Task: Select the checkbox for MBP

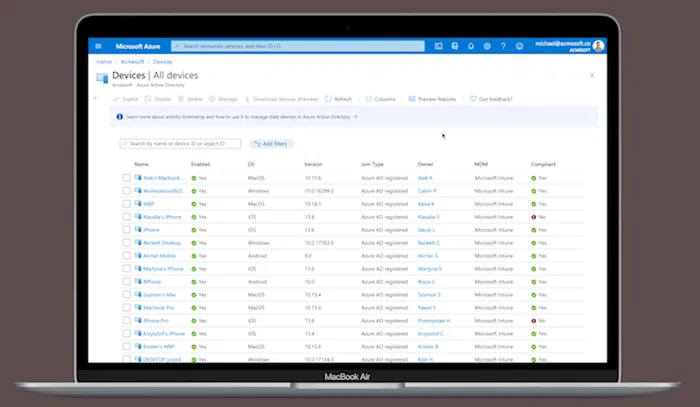Action: pyautogui.click(x=127, y=204)
